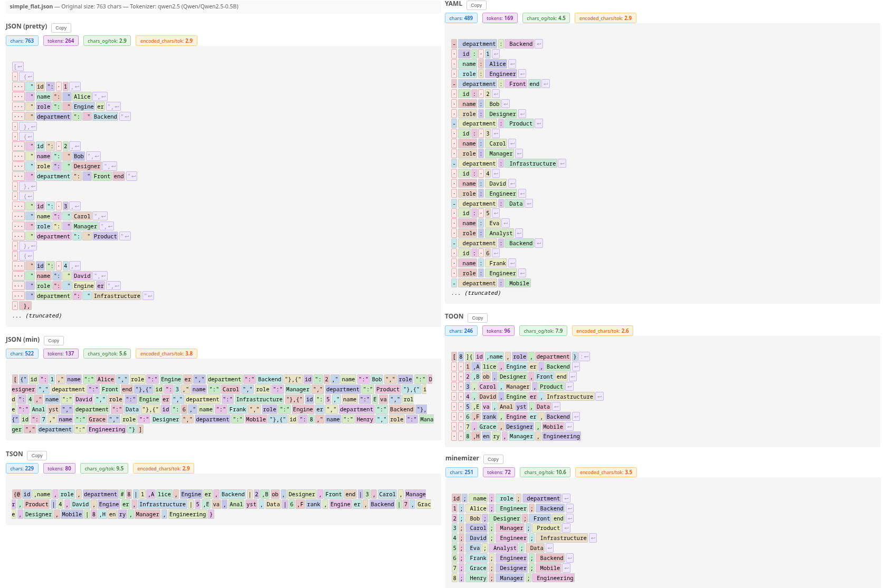Select the 'chars: 229' badge
This screenshot has height=588, width=885.
[22, 468]
